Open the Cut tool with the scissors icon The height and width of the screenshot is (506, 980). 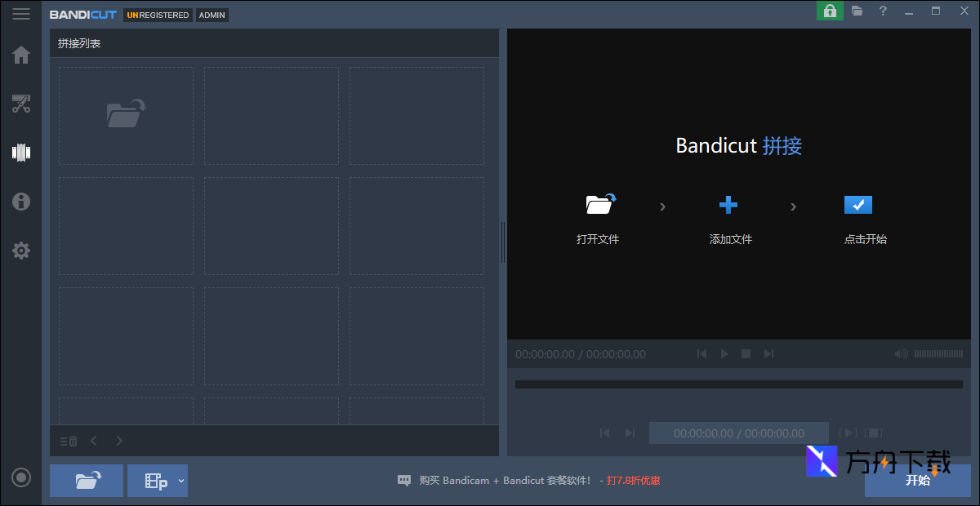[x=20, y=104]
